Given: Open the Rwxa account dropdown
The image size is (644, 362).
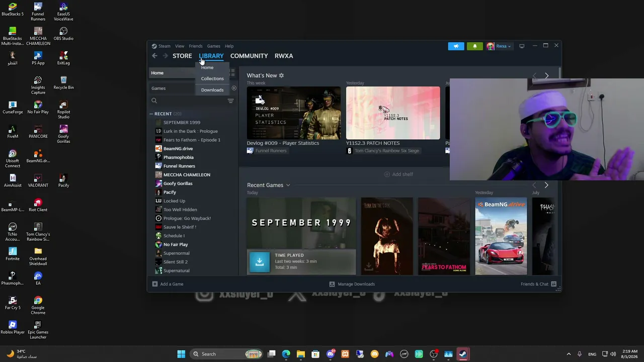Looking at the screenshot, I should pyautogui.click(x=499, y=46).
